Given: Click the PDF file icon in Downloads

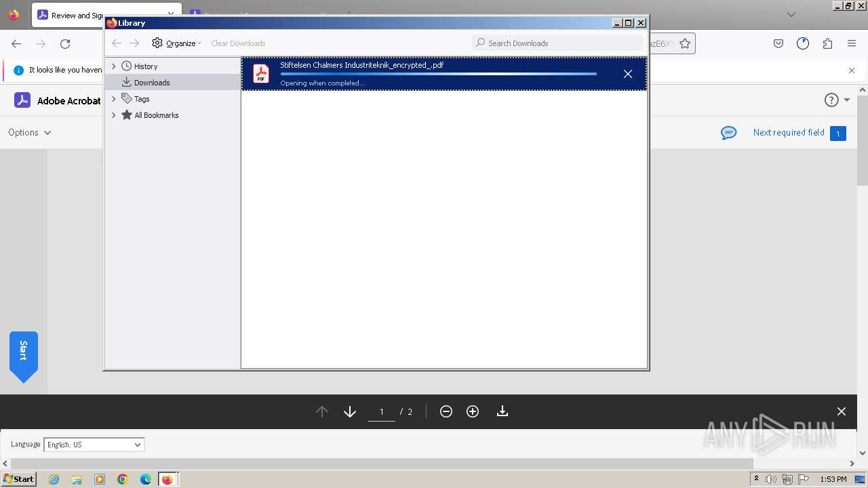Looking at the screenshot, I should (261, 73).
